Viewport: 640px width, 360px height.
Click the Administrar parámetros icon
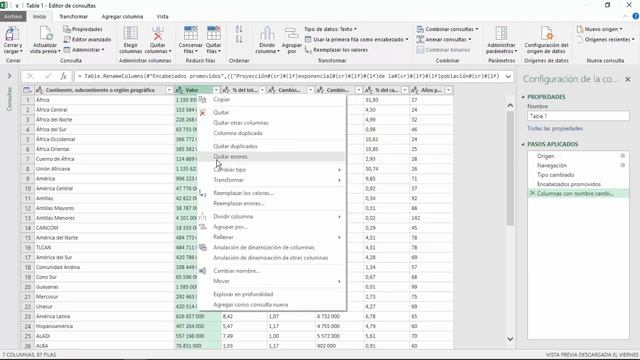click(x=501, y=34)
